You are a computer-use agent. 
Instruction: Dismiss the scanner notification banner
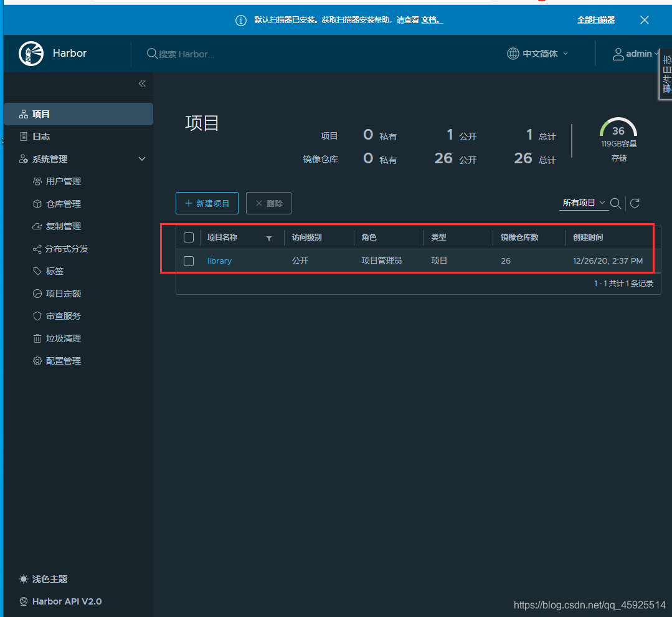(x=644, y=20)
